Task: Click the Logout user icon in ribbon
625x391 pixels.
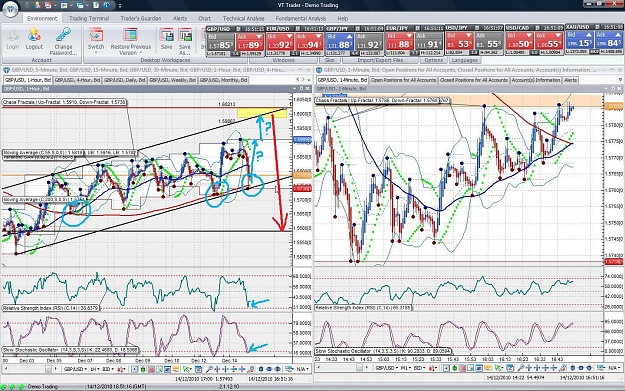Action: 34,35
